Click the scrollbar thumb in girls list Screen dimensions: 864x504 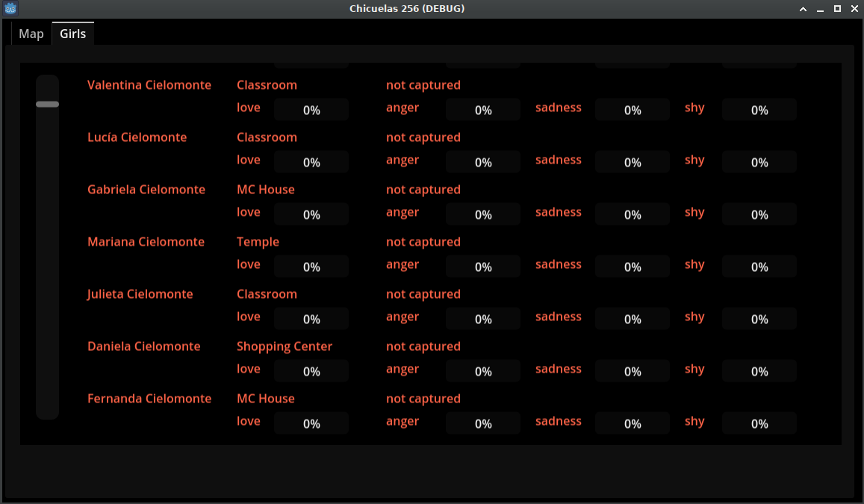[x=47, y=104]
